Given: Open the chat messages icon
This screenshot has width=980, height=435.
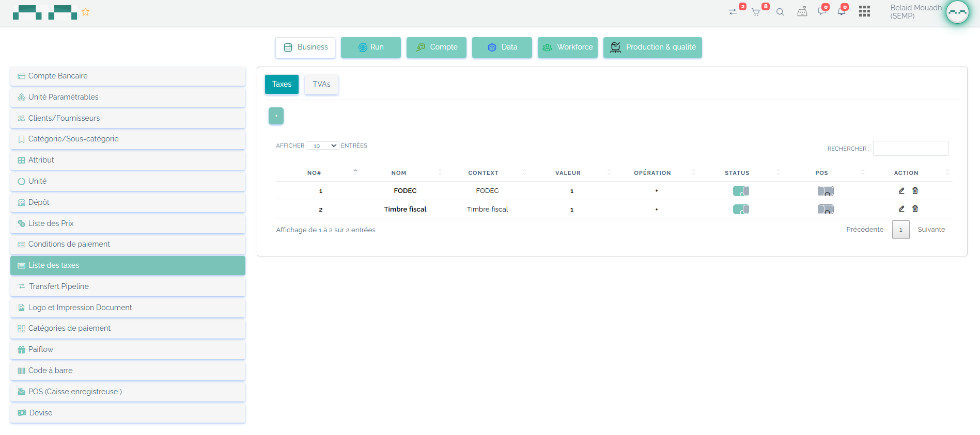Looking at the screenshot, I should [822, 12].
